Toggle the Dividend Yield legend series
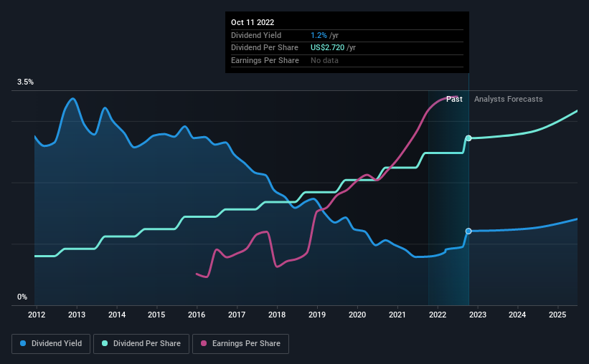This screenshot has width=589, height=364. [x=51, y=344]
